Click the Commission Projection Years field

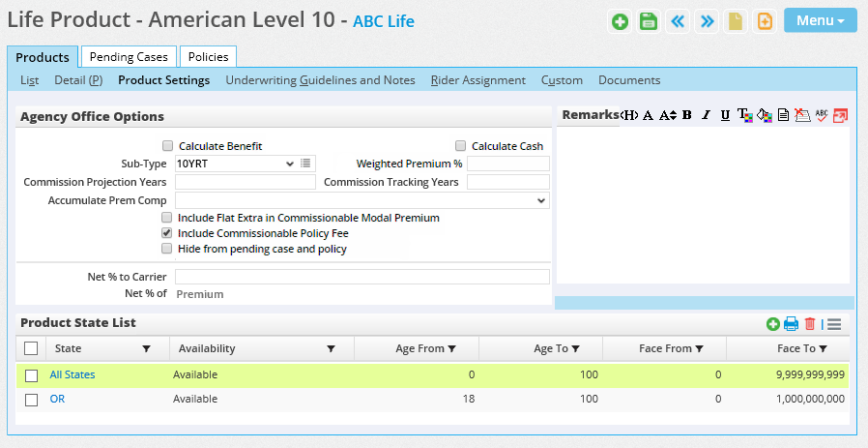tap(246, 182)
